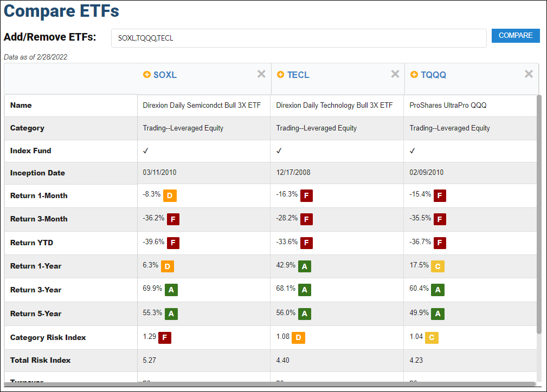
Task: Open the TQQQ ticker link
Action: tap(433, 75)
